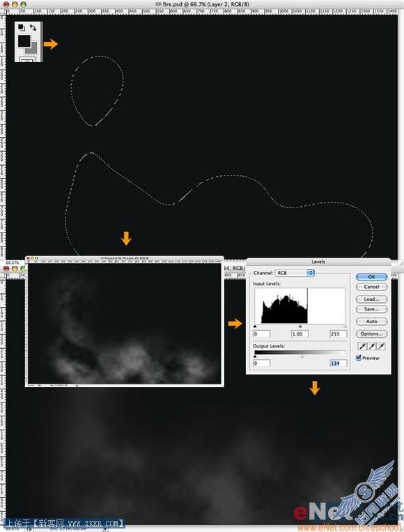Screen dimensions: 404x532
Task: Select the white point eyedropper
Action: (381, 346)
